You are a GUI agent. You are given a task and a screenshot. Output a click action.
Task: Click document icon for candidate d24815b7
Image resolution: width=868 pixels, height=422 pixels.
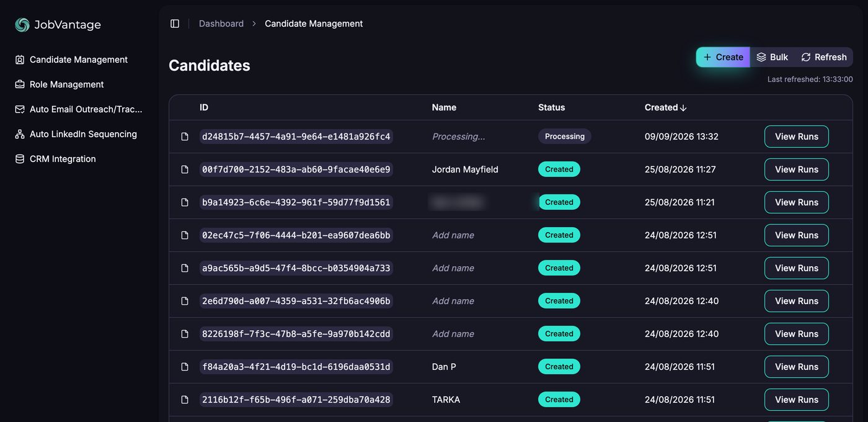(x=185, y=137)
